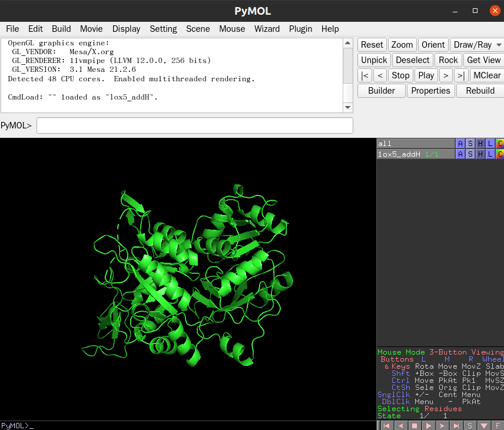Viewport: 504px width, 430px height.
Task: Click the Orient button
Action: 433,45
